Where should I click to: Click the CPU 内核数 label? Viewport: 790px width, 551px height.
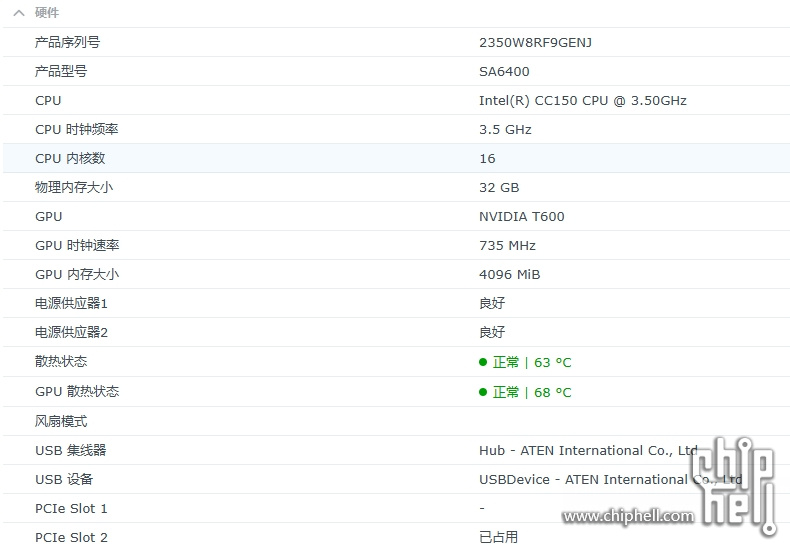[x=70, y=159]
